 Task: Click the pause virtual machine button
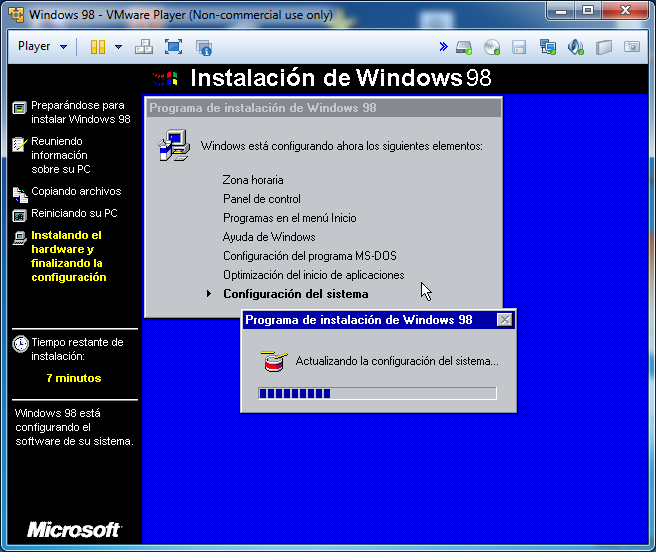98,47
